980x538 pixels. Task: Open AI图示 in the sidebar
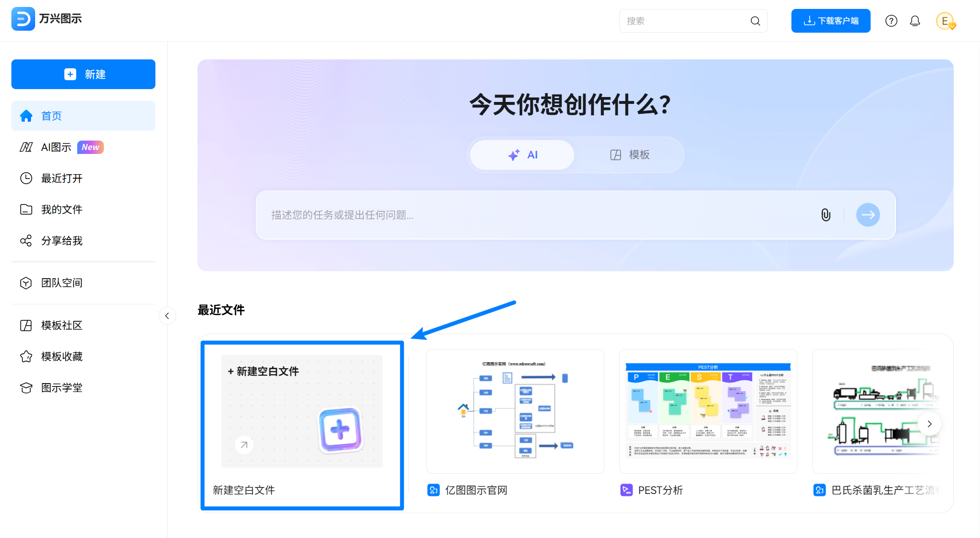[83, 147]
